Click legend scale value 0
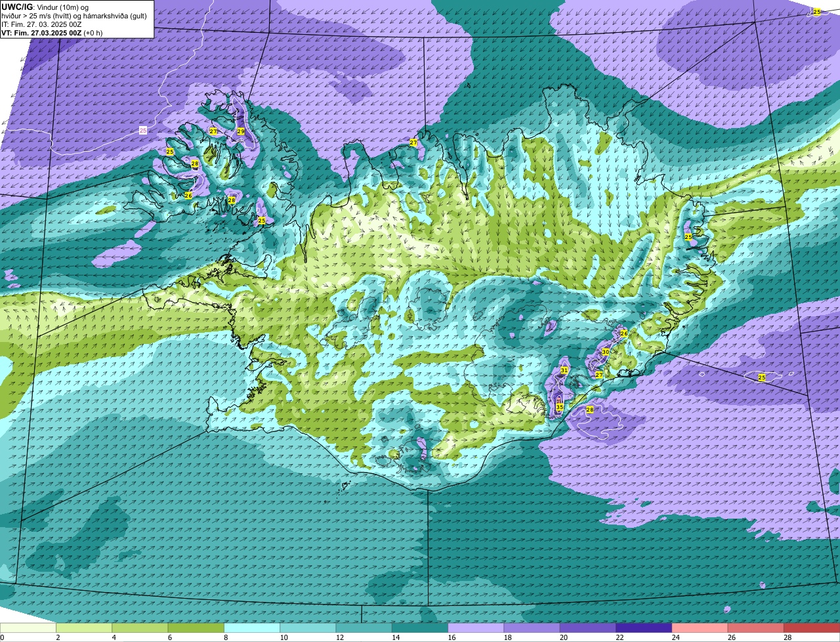Viewport: 840px width, 642px height. point(2,637)
